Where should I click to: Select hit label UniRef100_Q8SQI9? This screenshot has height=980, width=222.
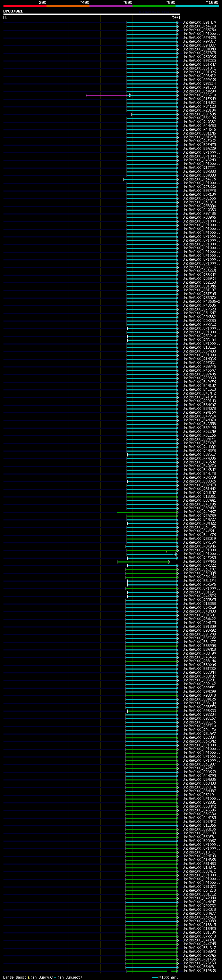tap(199, 539)
